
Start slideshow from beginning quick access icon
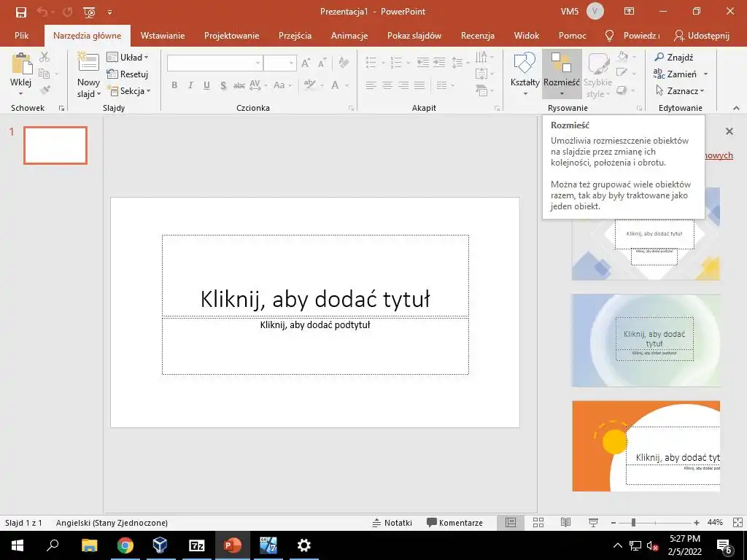[x=89, y=12]
